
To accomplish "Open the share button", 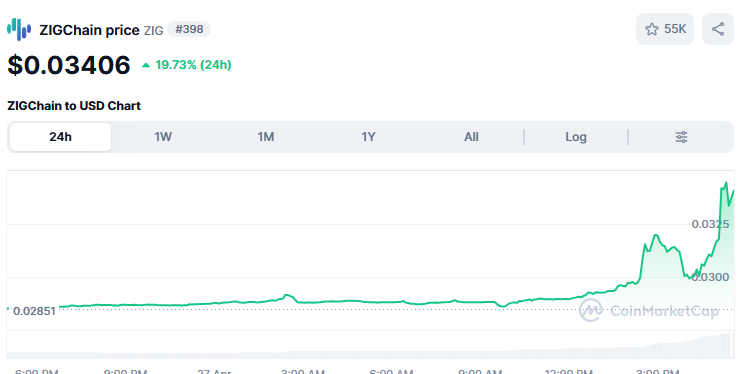I will pos(718,29).
